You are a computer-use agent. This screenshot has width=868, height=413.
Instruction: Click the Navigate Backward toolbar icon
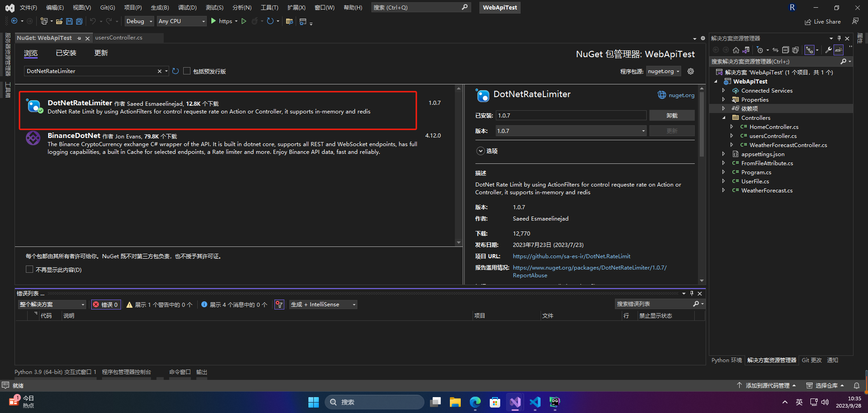(x=14, y=21)
